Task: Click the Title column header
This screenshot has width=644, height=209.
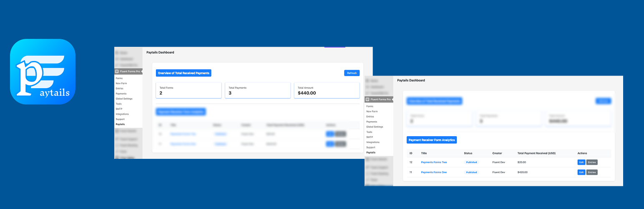Action: (424, 153)
